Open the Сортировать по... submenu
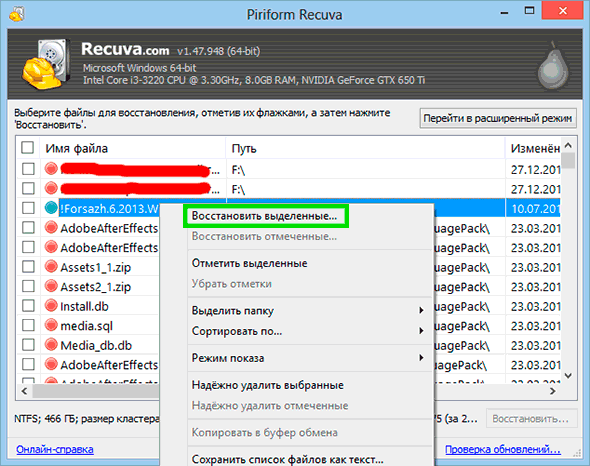 coord(309,331)
